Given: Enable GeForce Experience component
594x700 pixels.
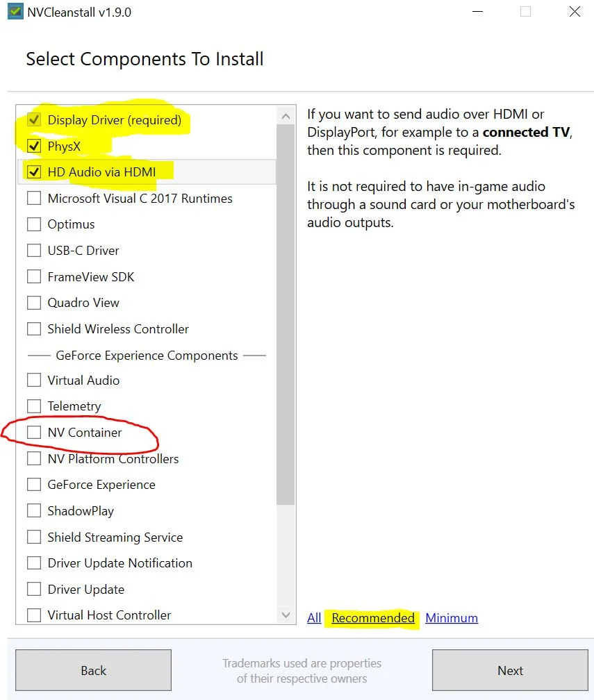Looking at the screenshot, I should click(x=34, y=485).
